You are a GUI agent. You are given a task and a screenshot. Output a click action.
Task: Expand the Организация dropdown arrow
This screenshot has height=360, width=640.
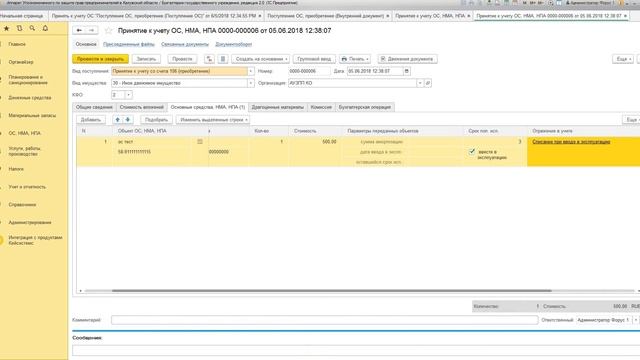420,83
